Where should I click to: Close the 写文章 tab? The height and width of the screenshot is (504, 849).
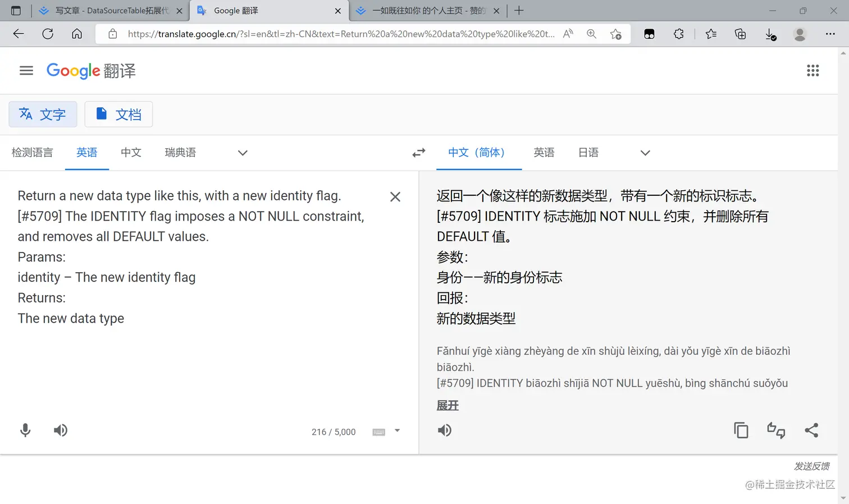coord(179,11)
